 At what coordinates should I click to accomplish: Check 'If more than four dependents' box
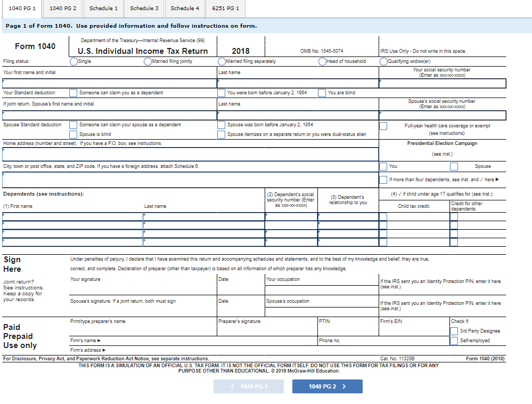pyautogui.click(x=383, y=180)
